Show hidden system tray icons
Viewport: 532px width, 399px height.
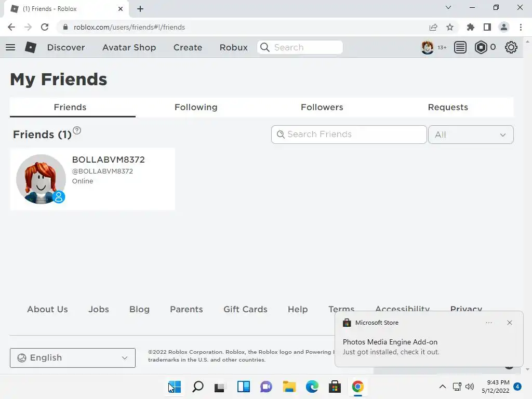[443, 387]
